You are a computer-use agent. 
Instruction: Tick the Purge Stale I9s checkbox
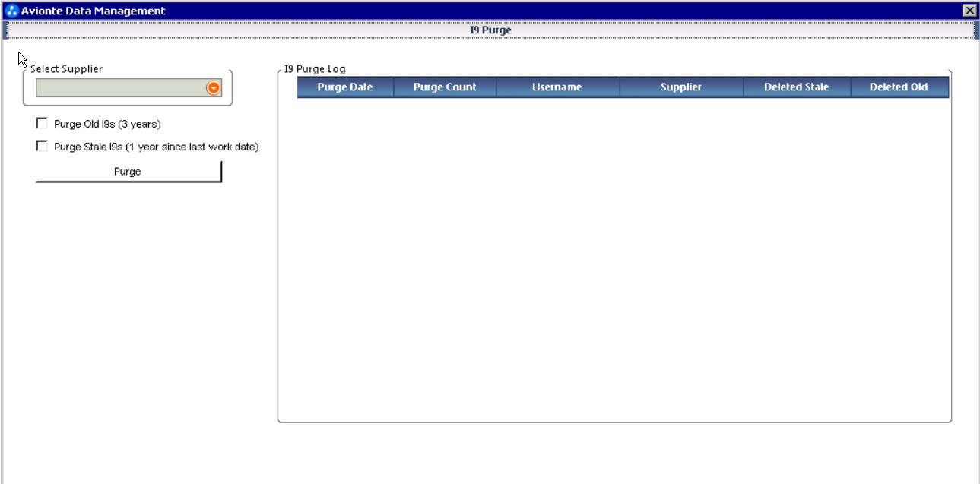(x=42, y=147)
